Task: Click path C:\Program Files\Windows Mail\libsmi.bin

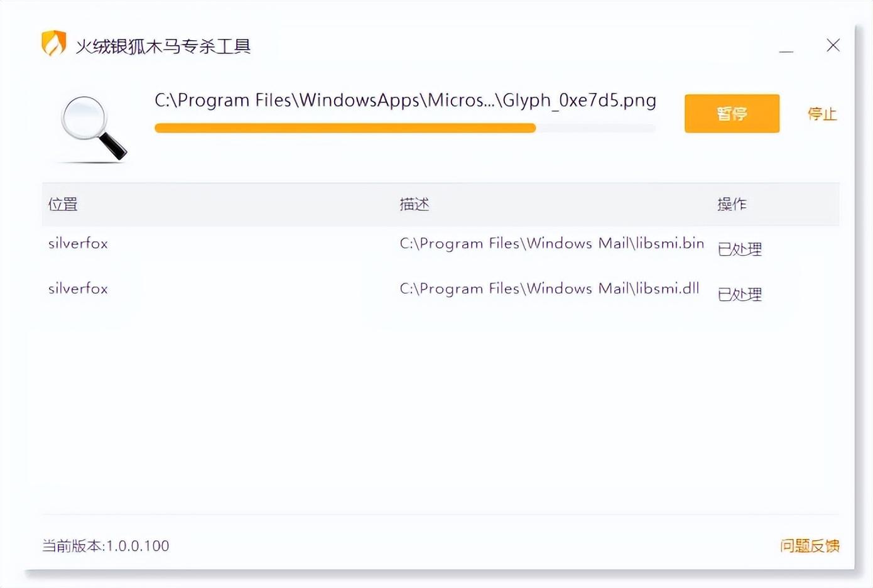Action: coord(551,244)
